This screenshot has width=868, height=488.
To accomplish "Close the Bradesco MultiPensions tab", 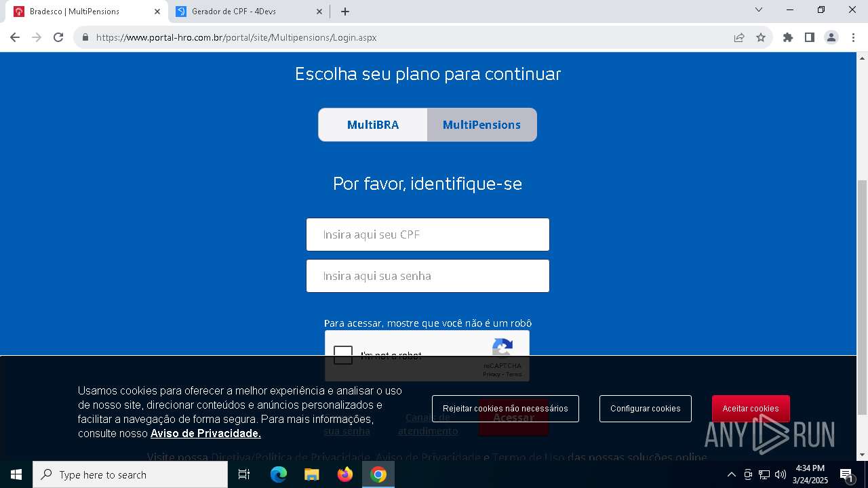I will click(x=157, y=12).
